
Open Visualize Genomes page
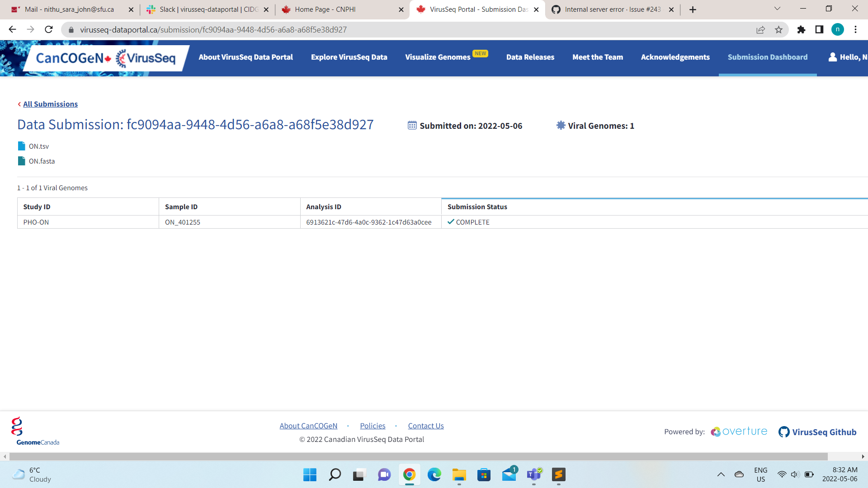[x=438, y=57]
